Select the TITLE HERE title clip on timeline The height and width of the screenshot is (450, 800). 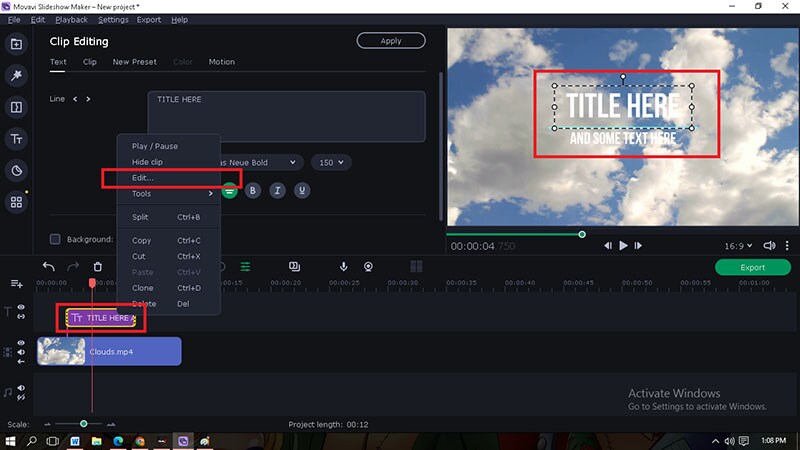101,318
